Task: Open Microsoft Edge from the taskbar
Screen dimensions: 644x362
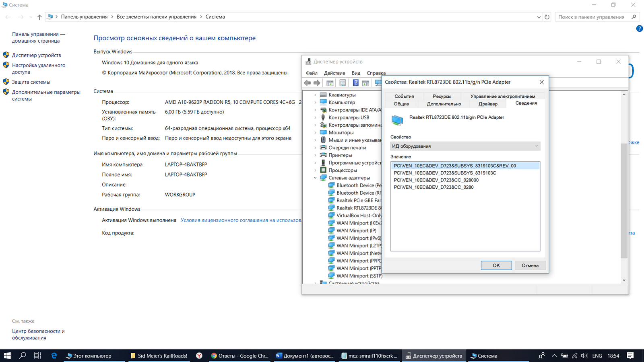Action: [54, 356]
